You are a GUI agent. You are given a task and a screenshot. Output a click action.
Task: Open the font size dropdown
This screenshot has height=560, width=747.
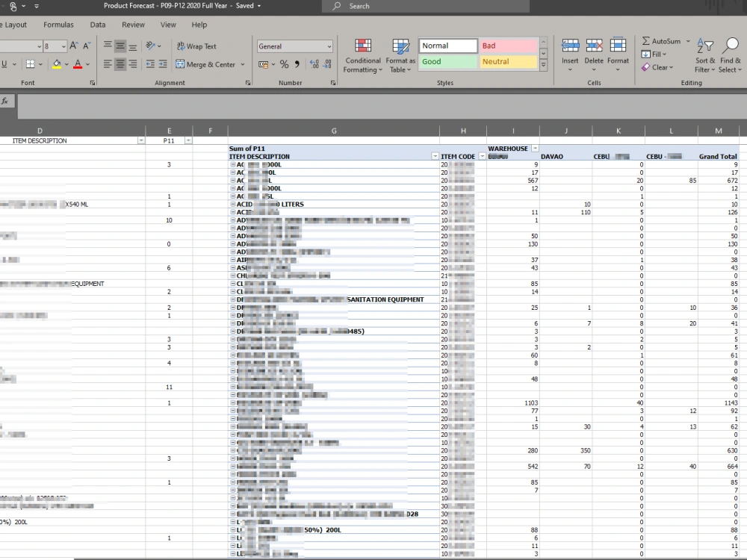click(63, 46)
